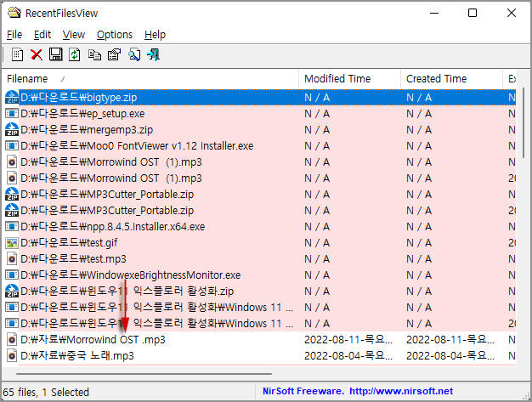532x402 pixels.
Task: Sort by the Filename column header
Action: [150, 79]
